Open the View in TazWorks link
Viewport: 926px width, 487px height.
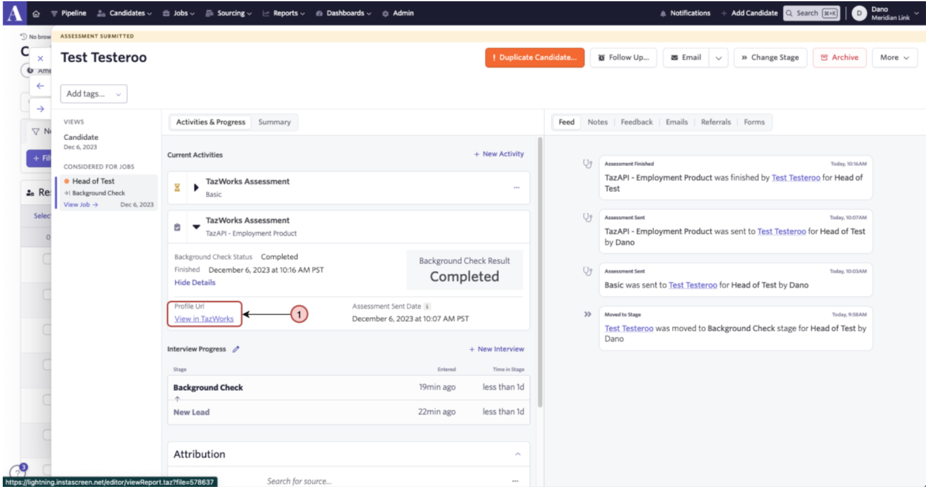pyautogui.click(x=204, y=319)
